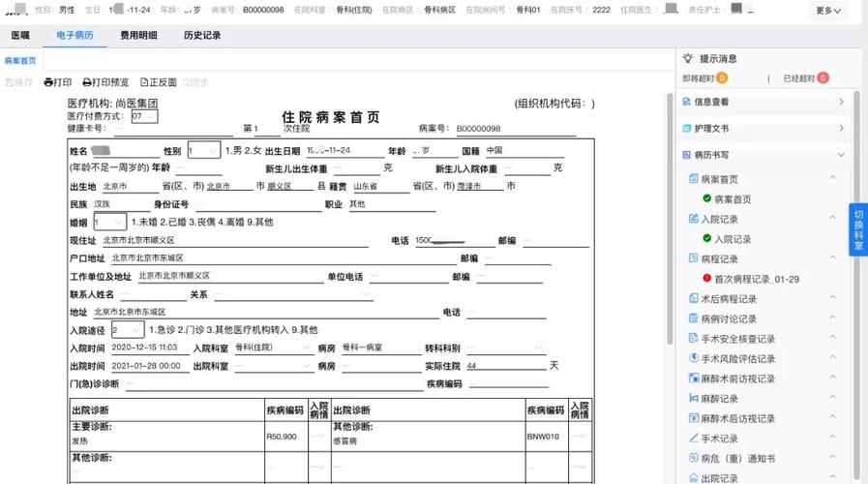Click the 手术记录 pencil icon
This screenshot has height=484, width=868.
pos(693,438)
